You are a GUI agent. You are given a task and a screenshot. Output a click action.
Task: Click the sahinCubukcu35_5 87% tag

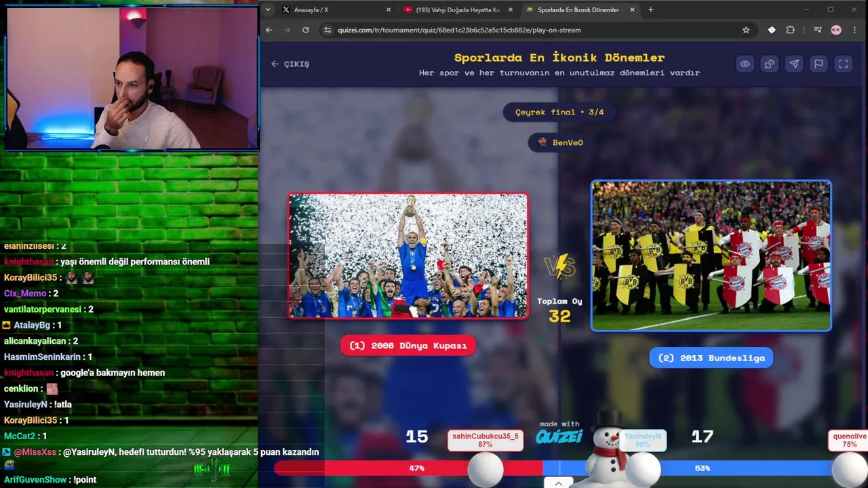point(485,440)
